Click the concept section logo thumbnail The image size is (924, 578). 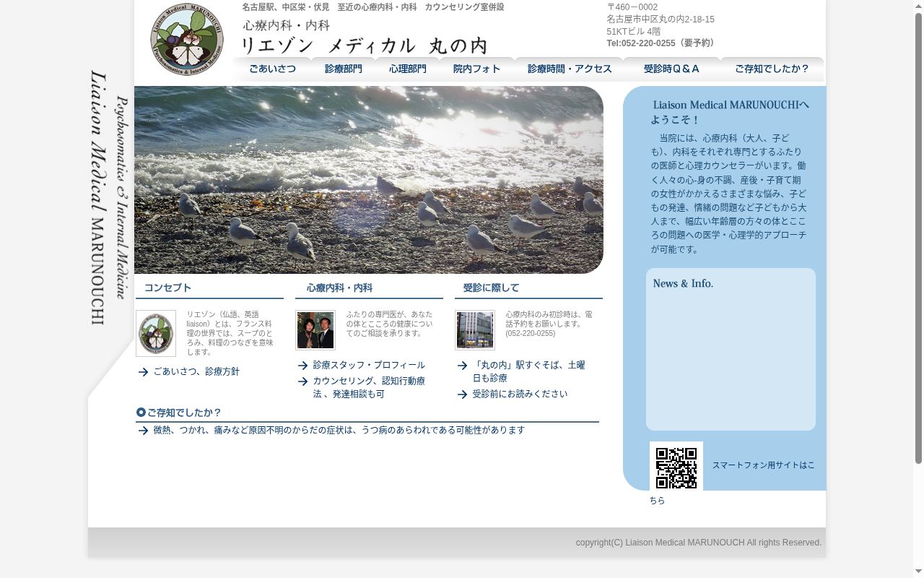point(156,334)
